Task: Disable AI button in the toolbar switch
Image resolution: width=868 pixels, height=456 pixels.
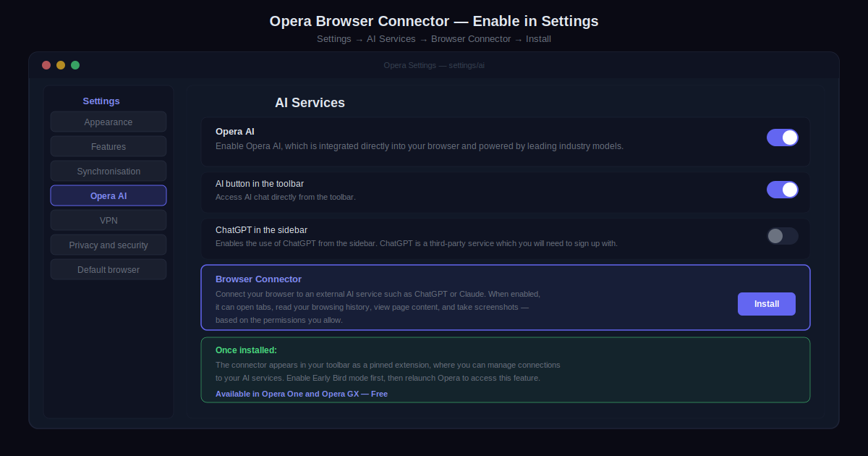Action: click(782, 190)
